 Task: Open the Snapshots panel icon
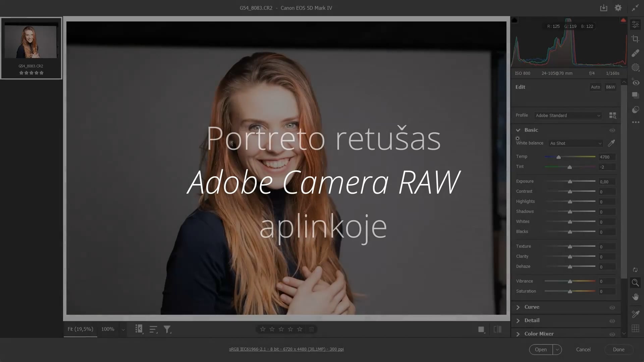coord(635,95)
